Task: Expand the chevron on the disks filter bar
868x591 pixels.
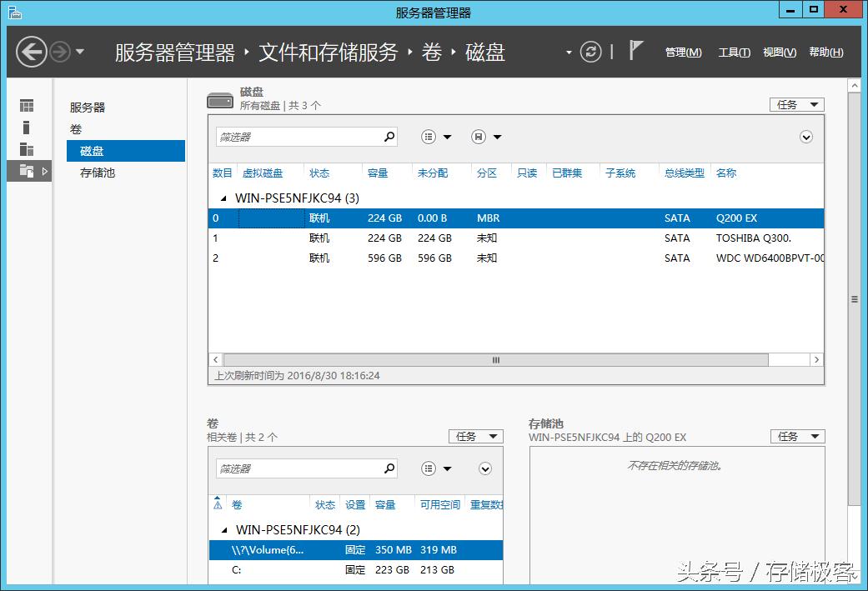Action: 805,137
